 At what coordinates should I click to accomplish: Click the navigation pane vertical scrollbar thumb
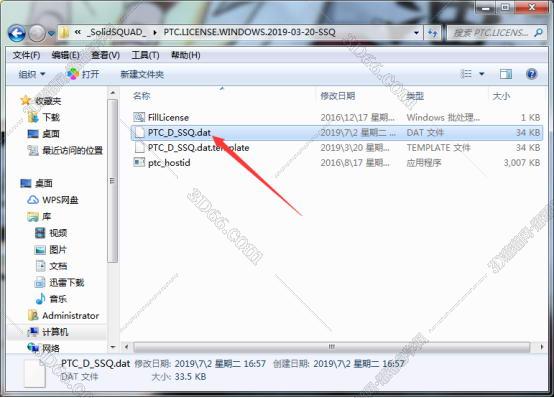click(113, 181)
